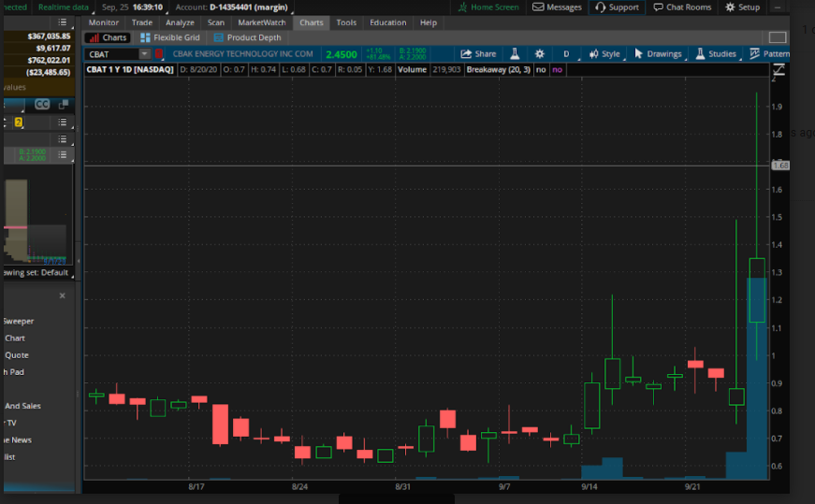Viewport: 815px width, 504px height.
Task: Close the left sidebar gadget panel X
Action: tap(63, 295)
